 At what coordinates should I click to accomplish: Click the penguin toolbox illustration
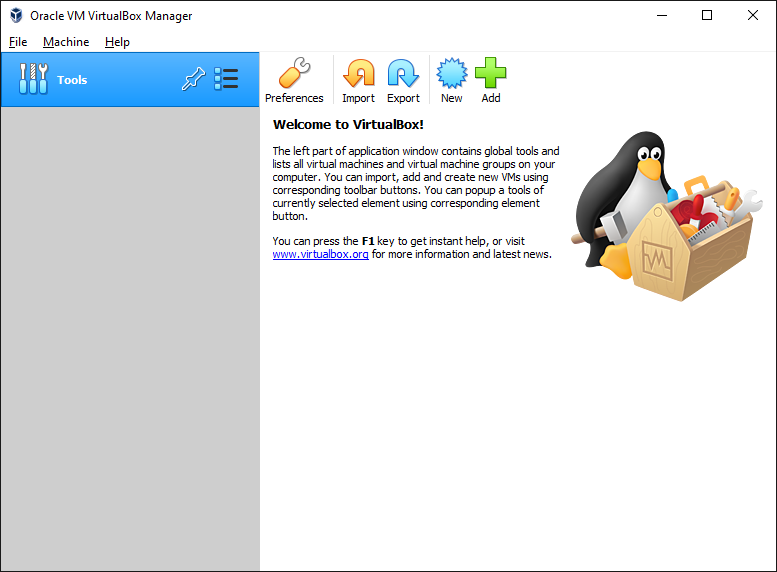pos(666,216)
